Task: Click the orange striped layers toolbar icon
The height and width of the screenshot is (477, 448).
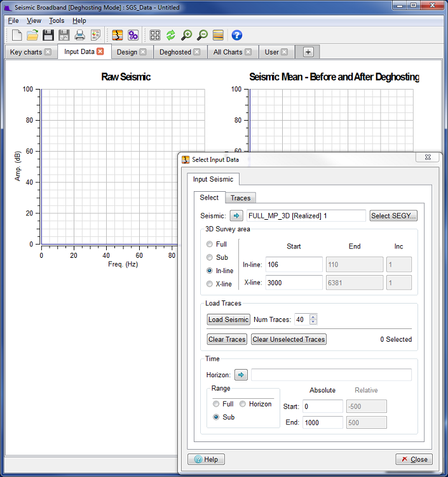Action: 218,35
